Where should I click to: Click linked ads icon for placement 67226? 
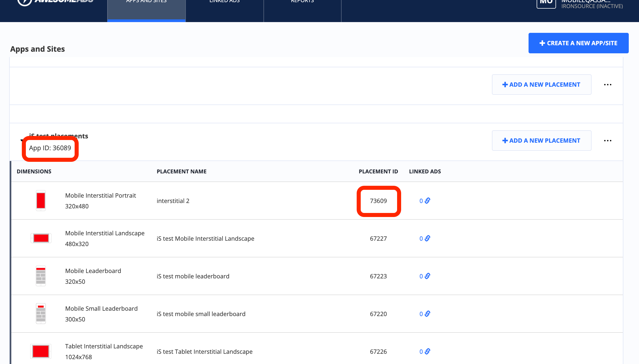pyautogui.click(x=428, y=351)
